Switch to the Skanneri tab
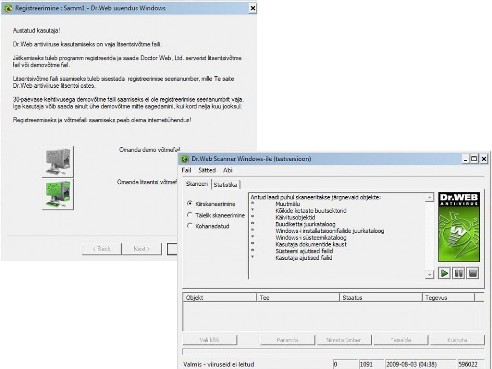This screenshot has width=492, height=369. coord(197,184)
